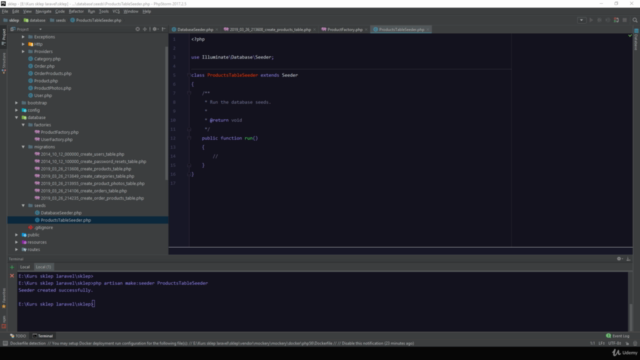Select DatabaseSeeder.php in seeds folder
The image size is (640, 360).
coord(58,213)
